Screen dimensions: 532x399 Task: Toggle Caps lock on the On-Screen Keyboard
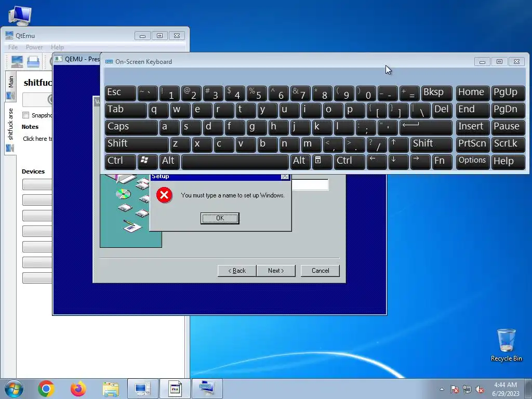coord(131,127)
